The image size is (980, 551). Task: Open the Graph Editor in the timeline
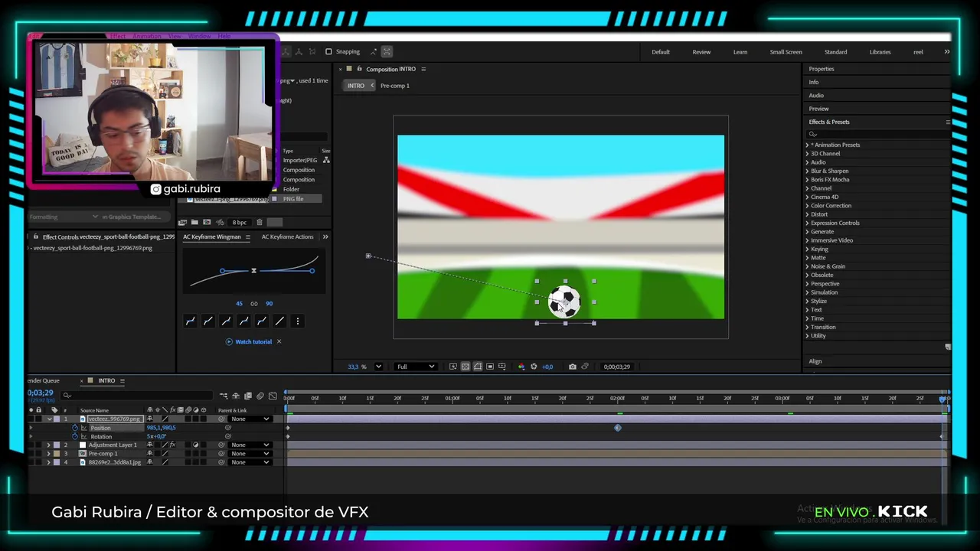click(273, 396)
